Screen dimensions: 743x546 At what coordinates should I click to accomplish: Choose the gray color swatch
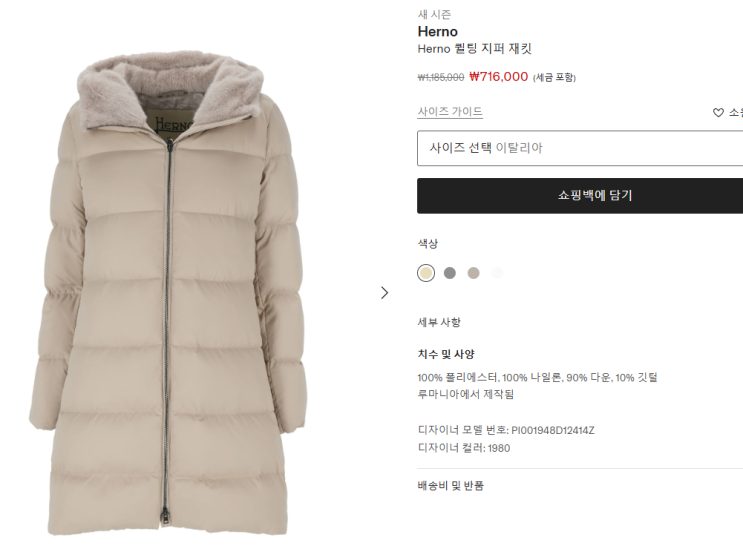pos(450,273)
